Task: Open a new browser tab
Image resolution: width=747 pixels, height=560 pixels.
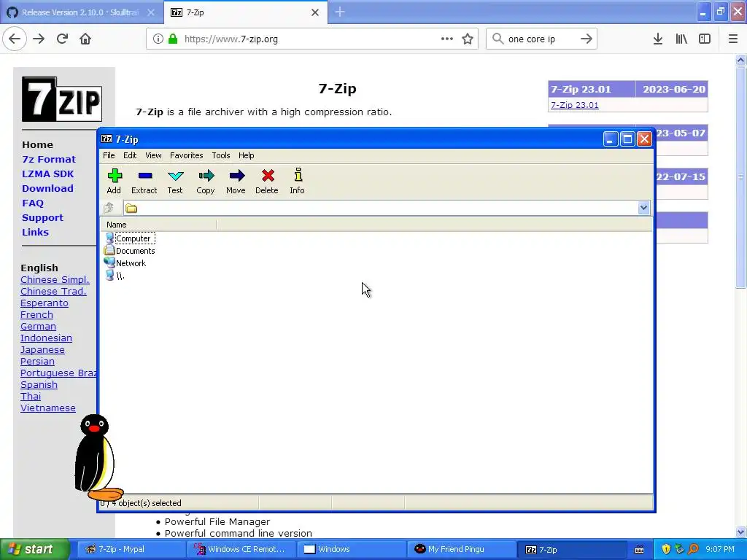Action: (x=340, y=12)
